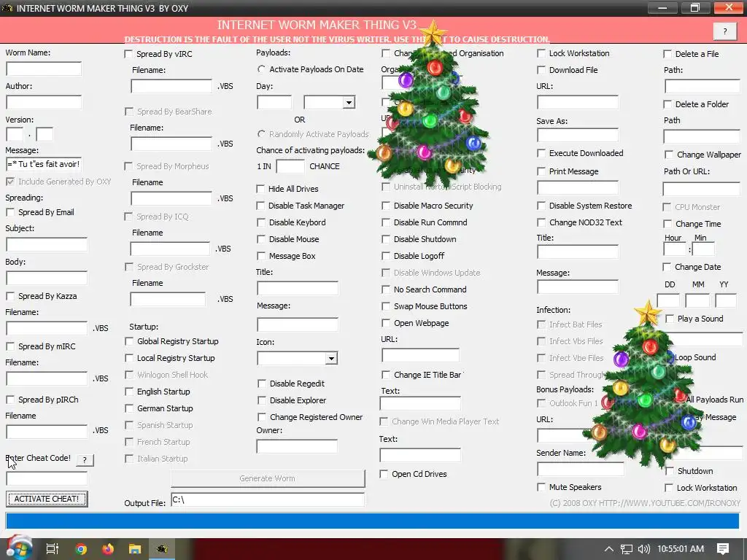Open the volume speaker tray icon
Screen dimensions: 747x560
643,549
